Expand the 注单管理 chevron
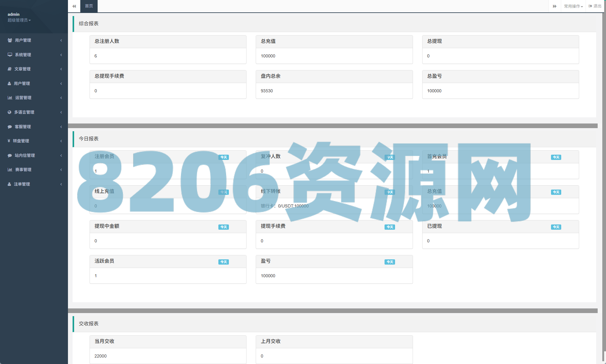 (61, 184)
